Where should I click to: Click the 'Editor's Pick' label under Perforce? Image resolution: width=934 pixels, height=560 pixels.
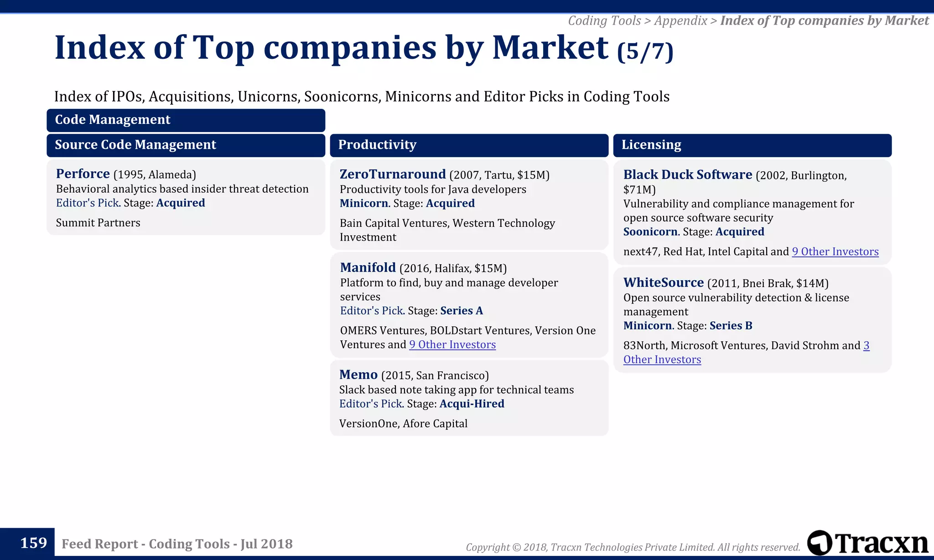(x=88, y=203)
